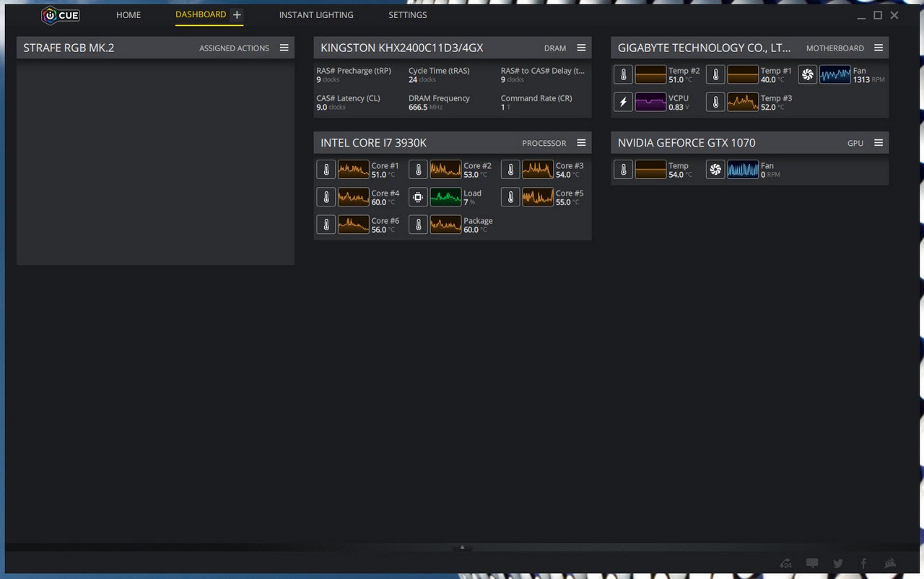Click motherboard Temp #3 thermometer icon

715,102
